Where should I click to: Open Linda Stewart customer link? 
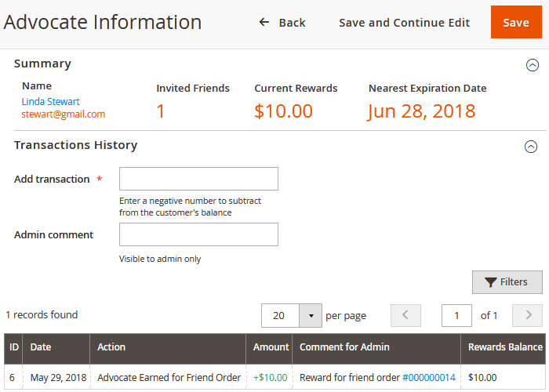pos(51,101)
